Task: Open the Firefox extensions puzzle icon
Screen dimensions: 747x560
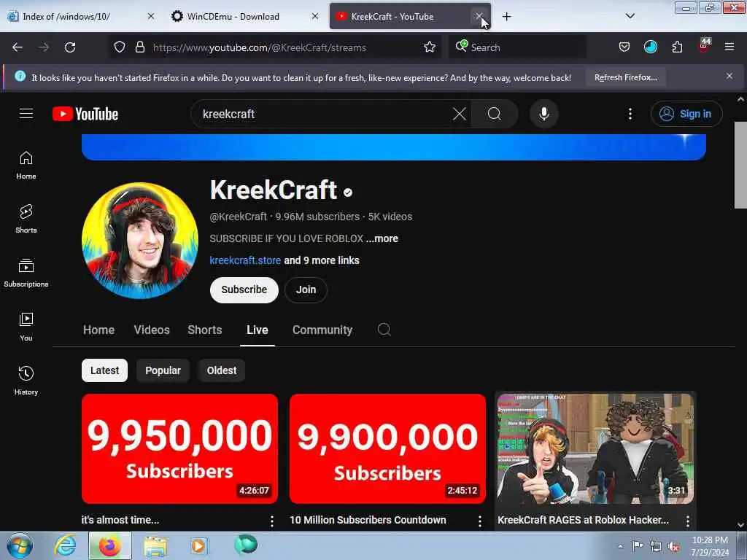Action: [677, 47]
